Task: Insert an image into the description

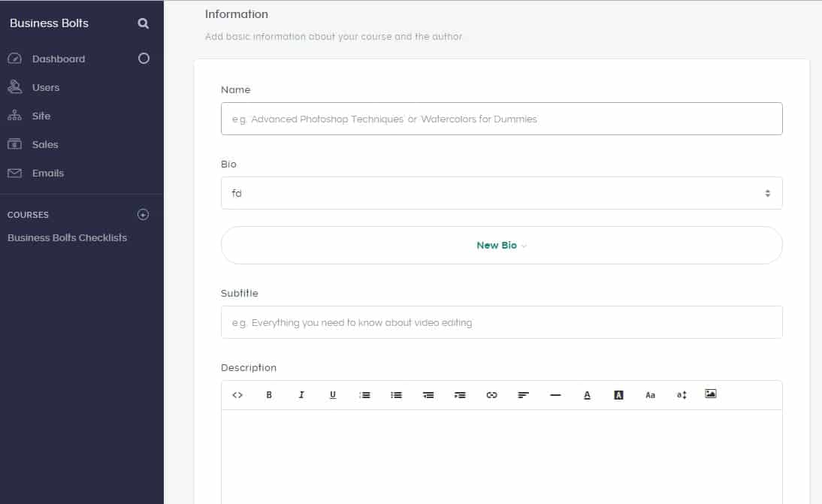Action: (711, 394)
